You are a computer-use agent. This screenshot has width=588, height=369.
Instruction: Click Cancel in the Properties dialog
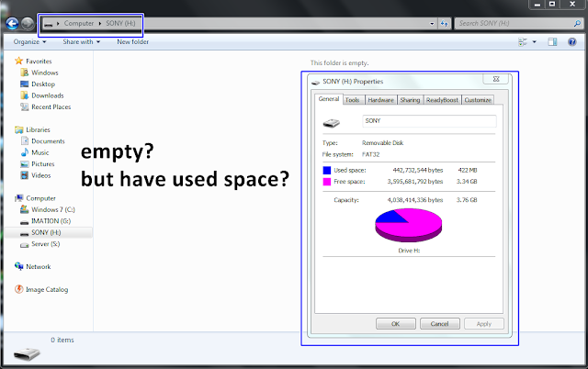pyautogui.click(x=439, y=324)
